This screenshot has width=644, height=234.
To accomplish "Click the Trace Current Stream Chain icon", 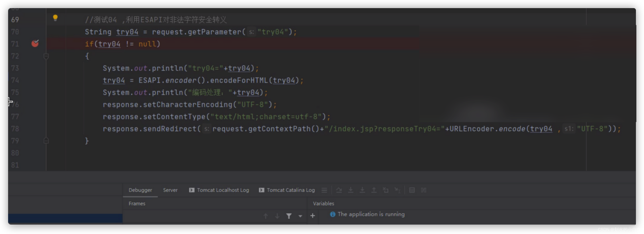I will click(423, 190).
